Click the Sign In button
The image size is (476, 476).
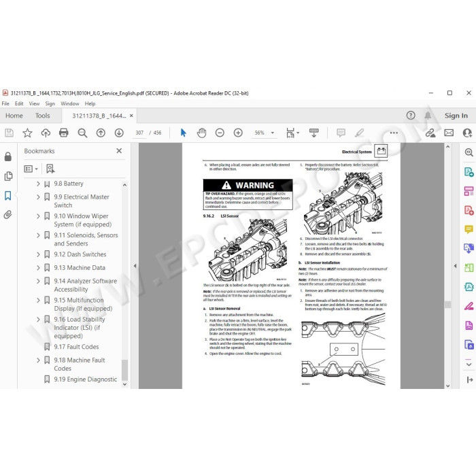(456, 116)
